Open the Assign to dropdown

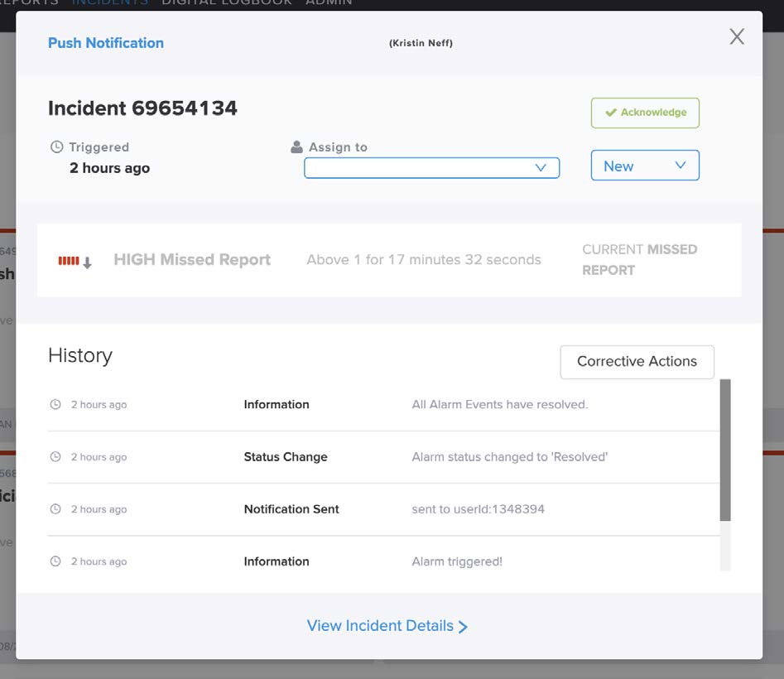(x=431, y=167)
